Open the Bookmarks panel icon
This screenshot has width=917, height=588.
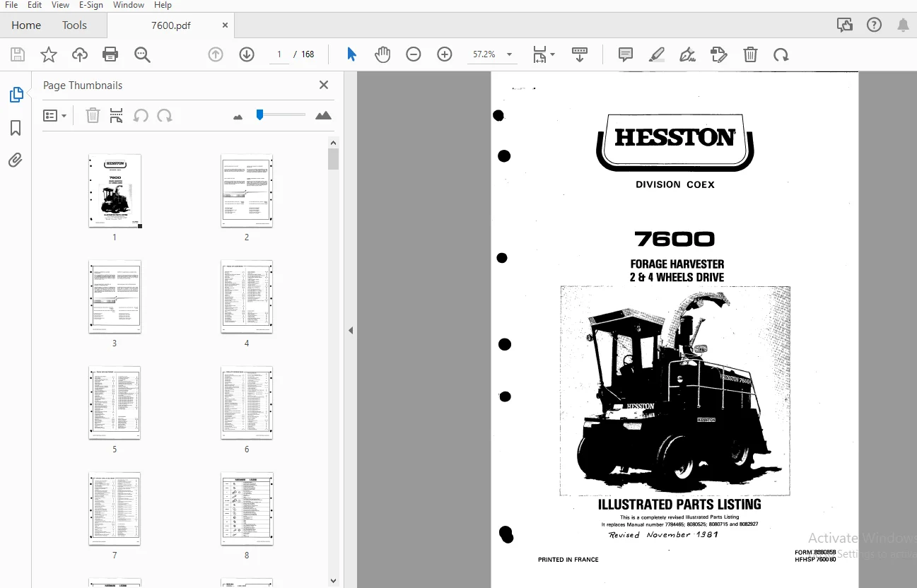(16, 128)
